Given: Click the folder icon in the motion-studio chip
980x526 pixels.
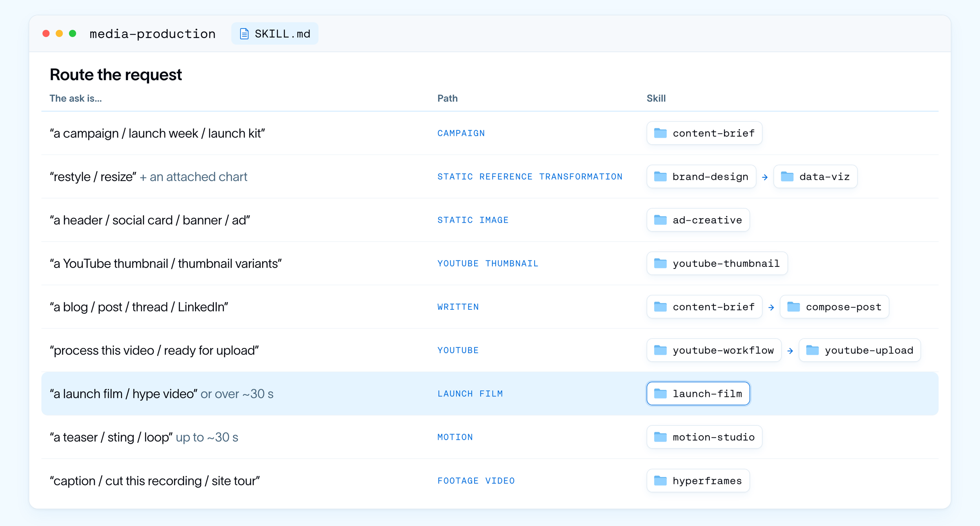Looking at the screenshot, I should pyautogui.click(x=660, y=437).
